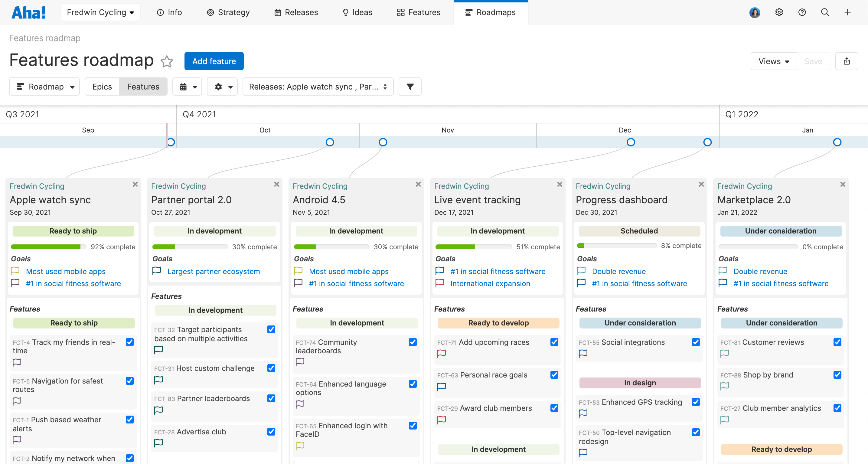Click the Add feature button
This screenshot has width=868, height=464.
point(214,61)
